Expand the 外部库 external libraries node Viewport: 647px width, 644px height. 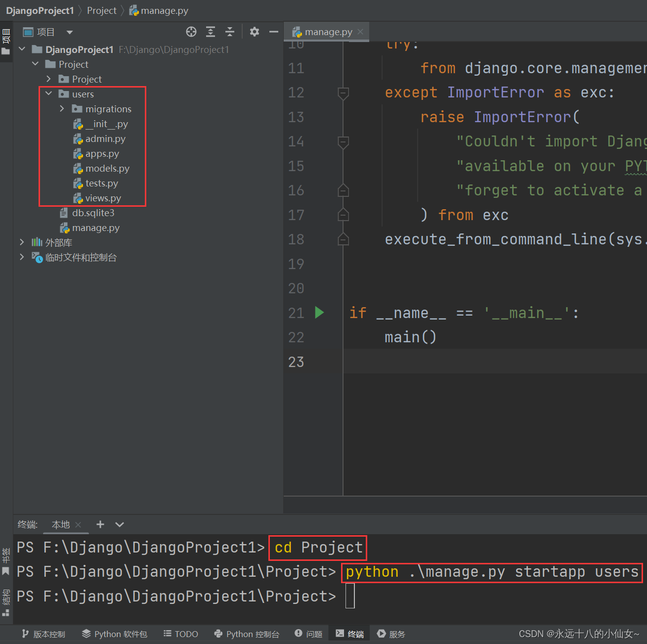[x=22, y=242]
